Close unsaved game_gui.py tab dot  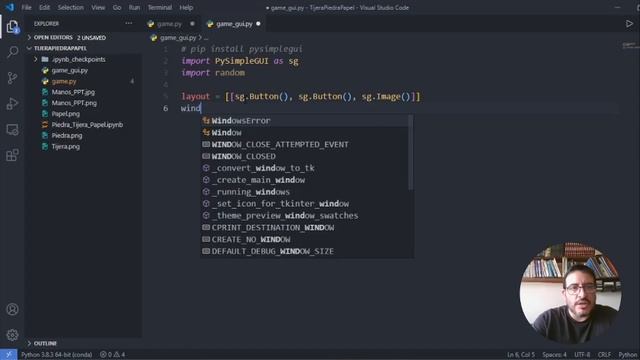pyautogui.click(x=258, y=24)
